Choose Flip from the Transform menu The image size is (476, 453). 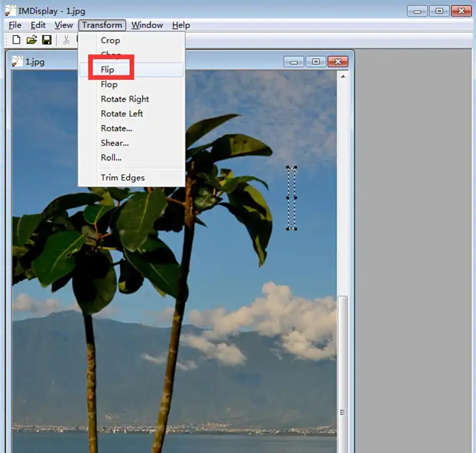click(108, 70)
